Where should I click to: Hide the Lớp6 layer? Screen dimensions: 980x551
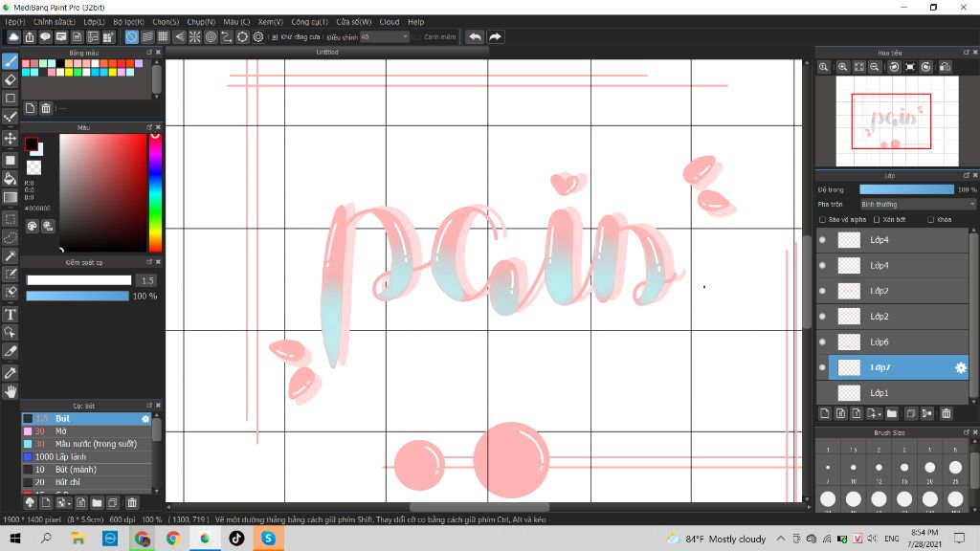click(x=822, y=342)
